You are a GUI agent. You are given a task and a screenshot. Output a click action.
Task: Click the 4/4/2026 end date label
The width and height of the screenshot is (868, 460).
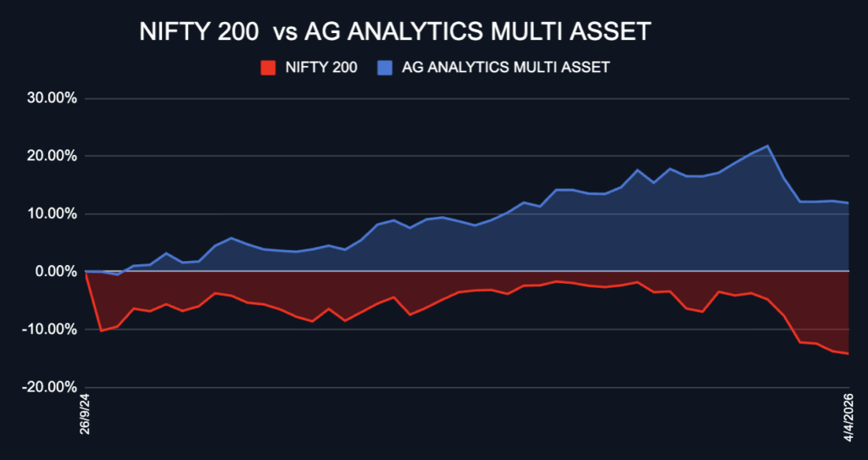pos(849,414)
